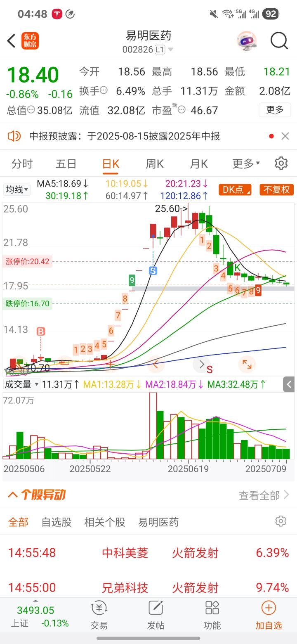This screenshot has width=297, height=644.
Task: Tap the 上证 index 3493.05 ticker
Action: point(35,616)
